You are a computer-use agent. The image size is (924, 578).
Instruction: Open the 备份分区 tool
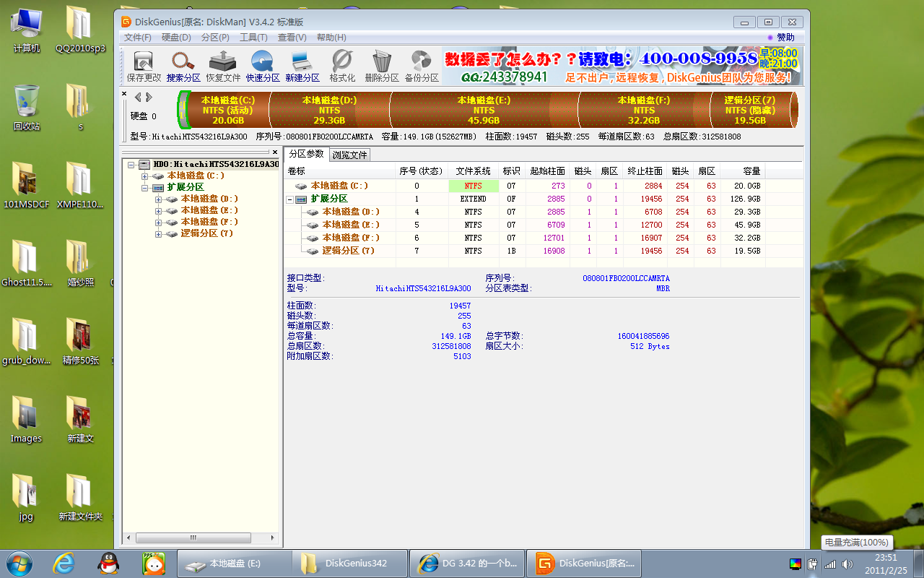click(x=422, y=66)
